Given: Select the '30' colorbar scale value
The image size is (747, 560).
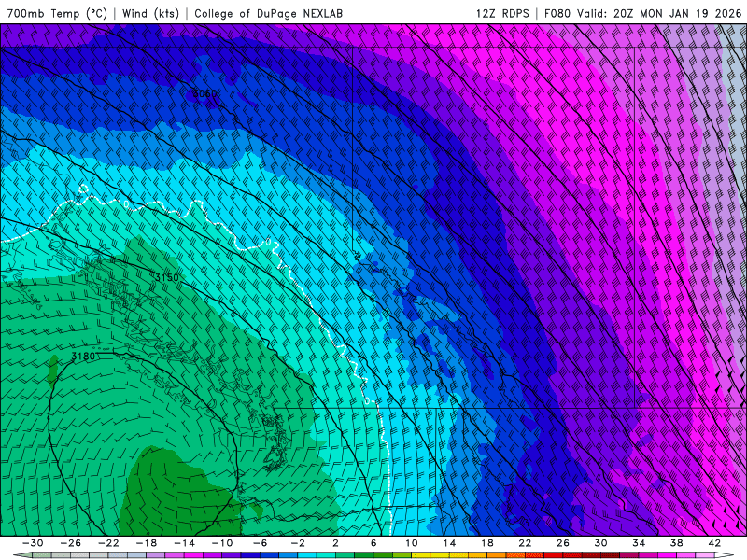Looking at the screenshot, I should point(600,543).
